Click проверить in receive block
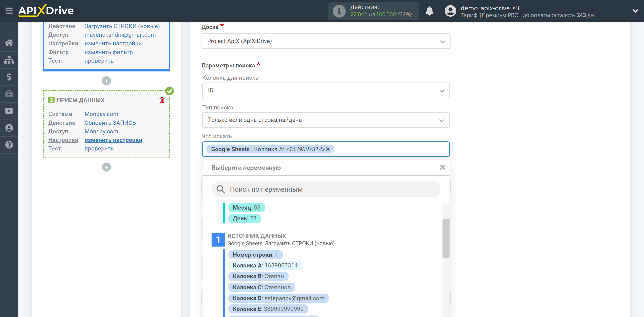Image resolution: width=644 pixels, height=317 pixels. (99, 149)
